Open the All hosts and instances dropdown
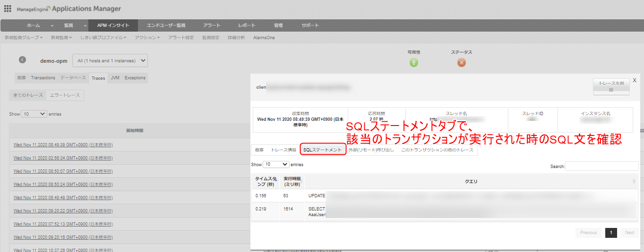This screenshot has height=252, width=644. 110,60
